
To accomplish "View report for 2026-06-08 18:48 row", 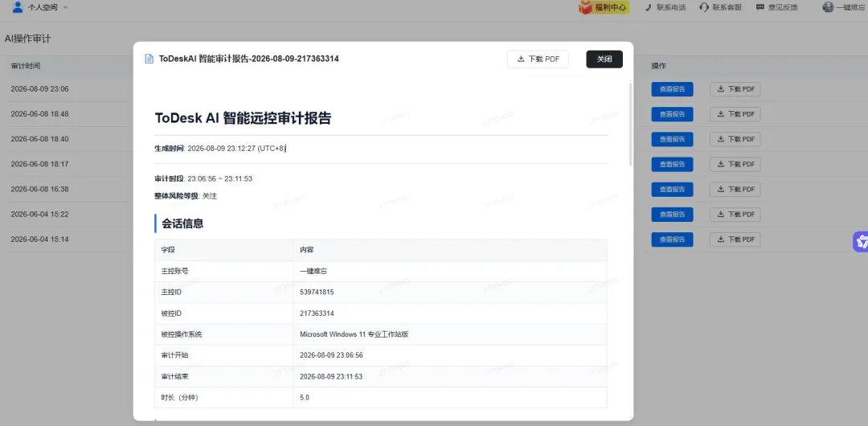I will [x=672, y=114].
